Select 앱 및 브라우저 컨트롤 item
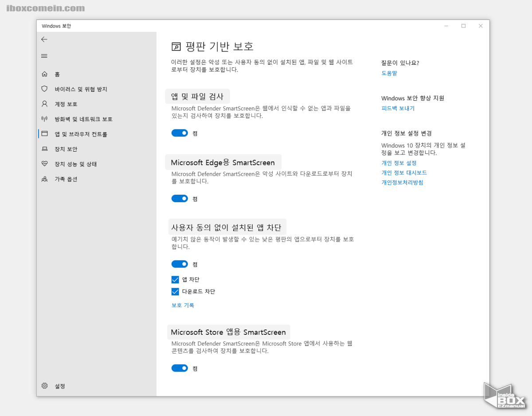Viewport: 532px width, 416px height. [x=81, y=134]
